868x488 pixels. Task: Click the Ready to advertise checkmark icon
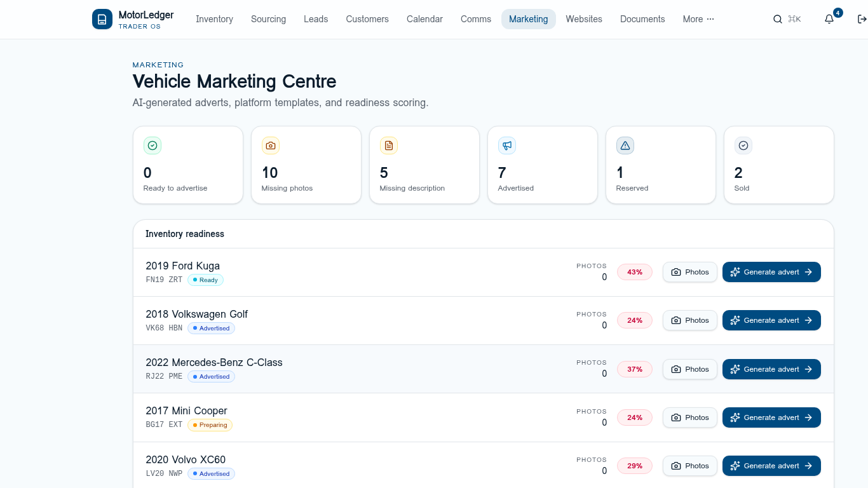153,146
